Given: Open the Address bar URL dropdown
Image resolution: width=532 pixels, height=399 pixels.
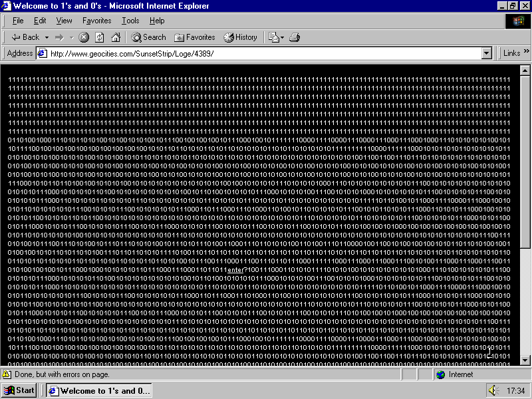Looking at the screenshot, I should (486, 53).
